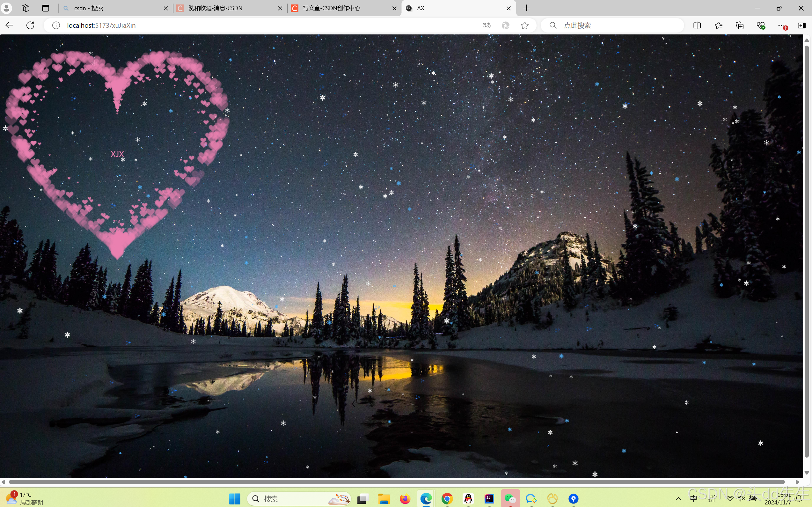Open Windows Start menu in taskbar
Viewport: 812px width, 507px height.
235,499
